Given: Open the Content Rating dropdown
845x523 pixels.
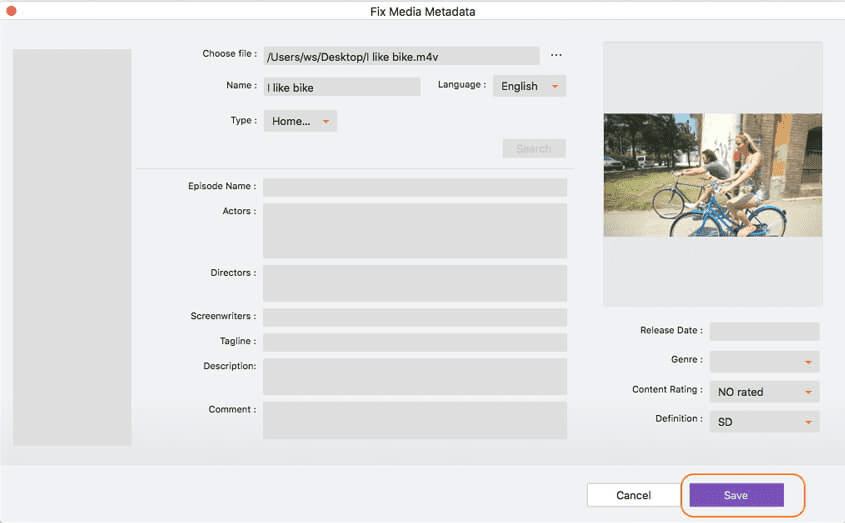Looking at the screenshot, I should (x=764, y=392).
